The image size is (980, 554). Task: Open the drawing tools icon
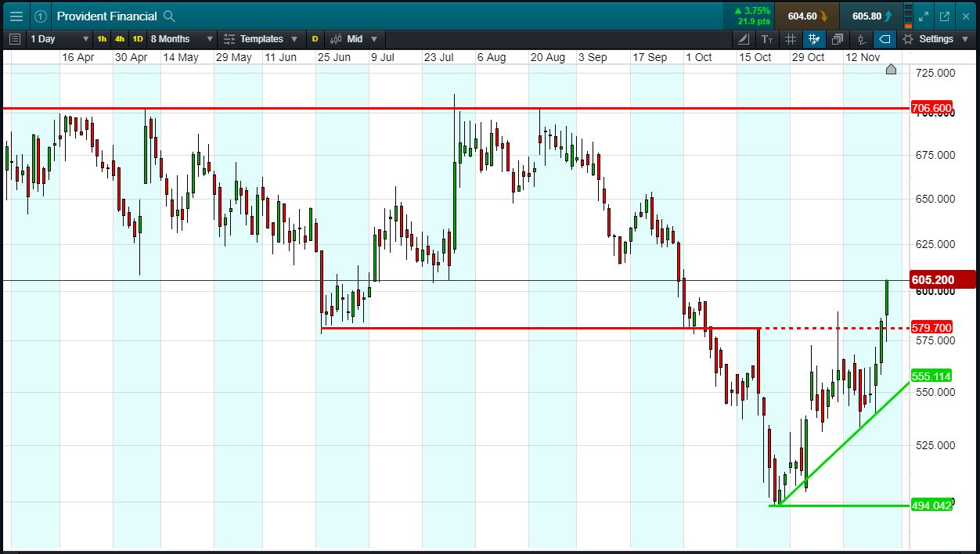(x=744, y=38)
